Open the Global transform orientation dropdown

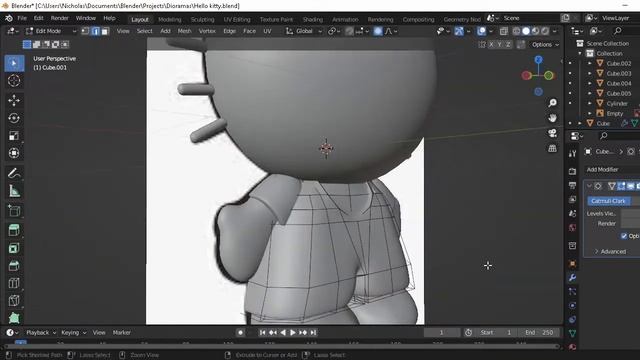(x=304, y=31)
